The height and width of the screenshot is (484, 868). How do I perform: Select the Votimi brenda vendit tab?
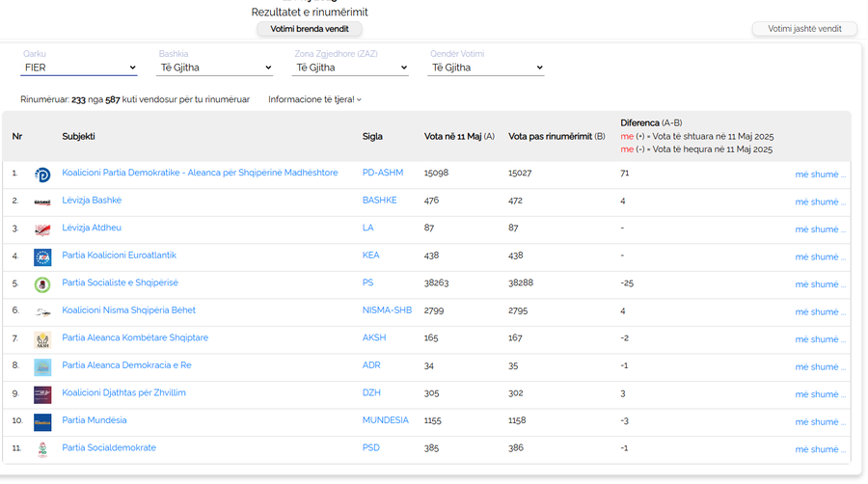tap(310, 29)
